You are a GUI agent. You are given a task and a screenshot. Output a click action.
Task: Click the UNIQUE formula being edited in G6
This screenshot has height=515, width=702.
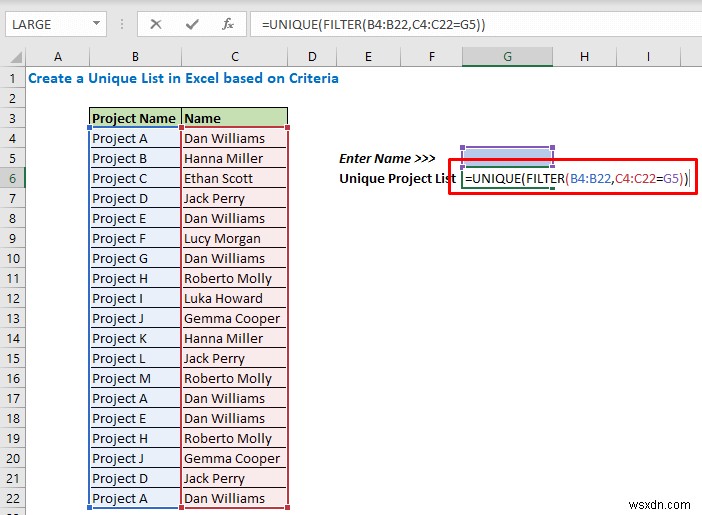[576, 179]
